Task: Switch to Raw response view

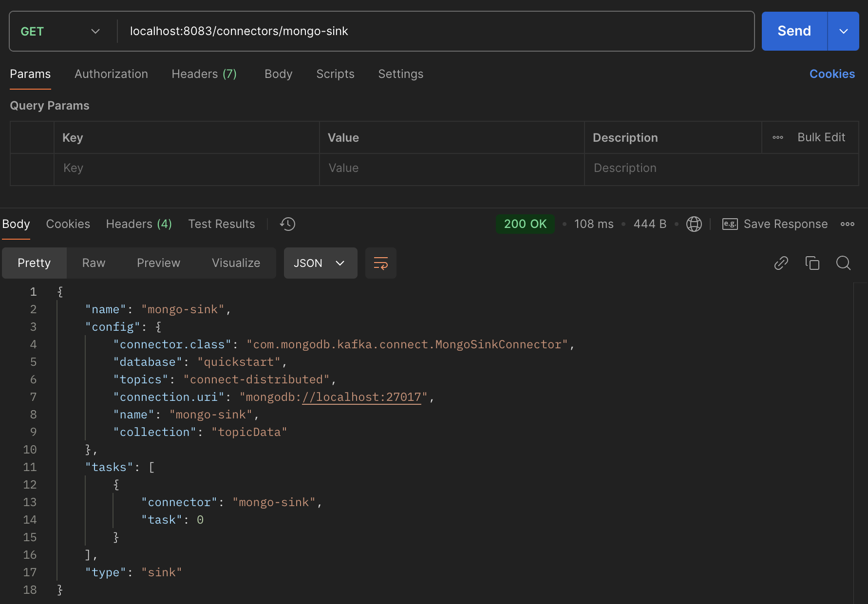Action: click(94, 263)
